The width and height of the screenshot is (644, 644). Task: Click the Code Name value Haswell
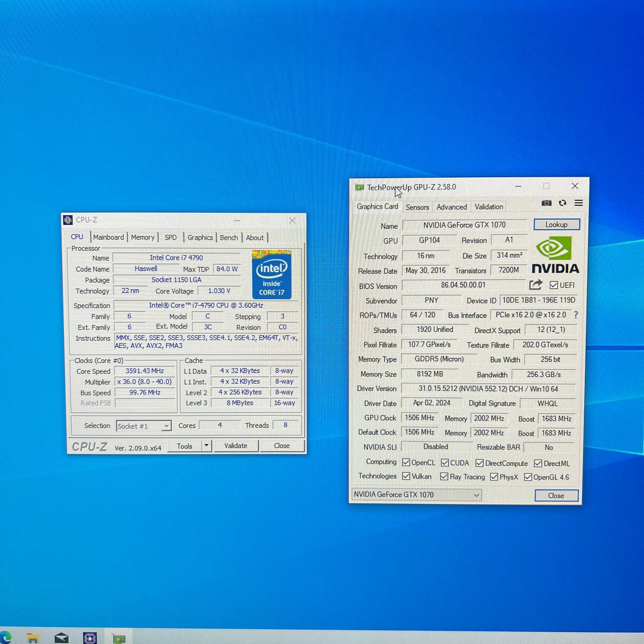(x=146, y=269)
